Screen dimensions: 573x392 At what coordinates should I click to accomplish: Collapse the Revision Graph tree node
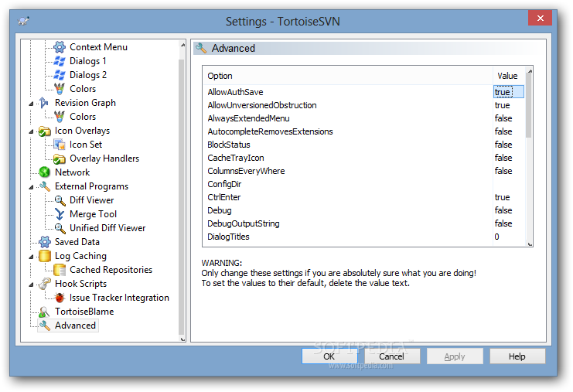click(32, 104)
